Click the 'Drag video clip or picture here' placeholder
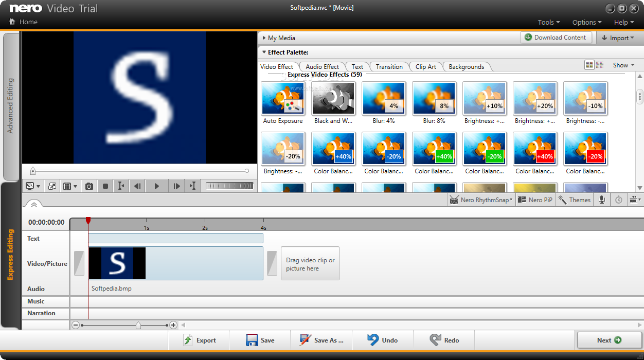This screenshot has height=360, width=644. pyautogui.click(x=310, y=263)
